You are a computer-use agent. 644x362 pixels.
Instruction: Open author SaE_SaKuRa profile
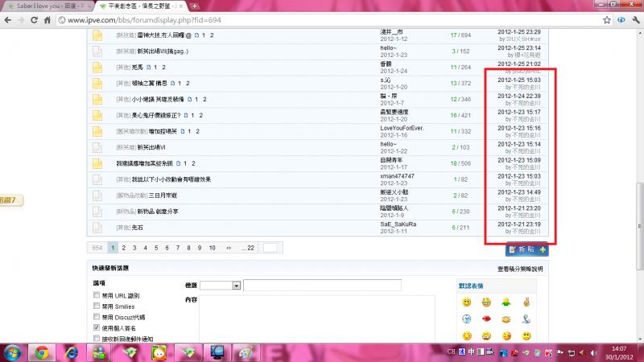pos(398,224)
